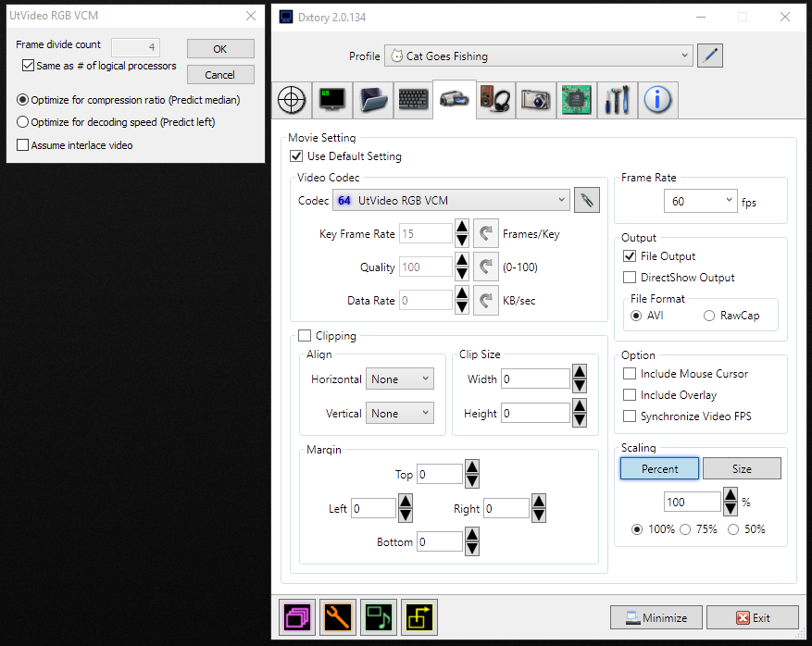812x646 pixels.
Task: Reset Data Rate value to default
Action: click(486, 300)
